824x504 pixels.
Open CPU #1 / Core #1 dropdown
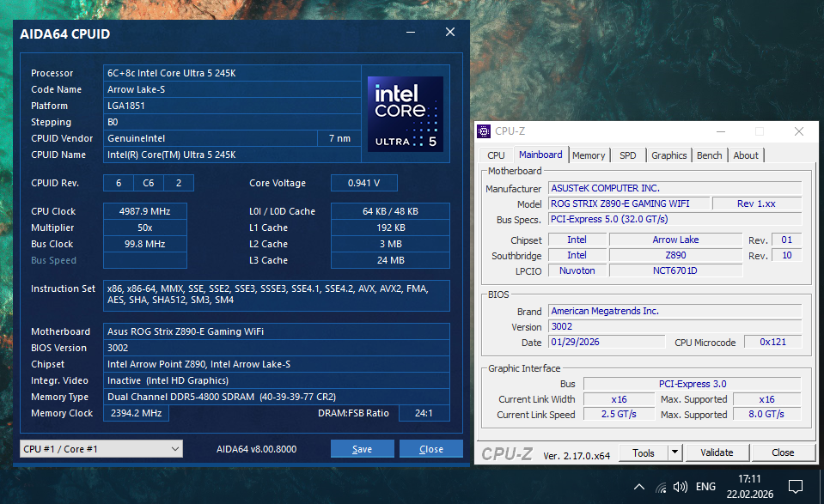pos(101,449)
